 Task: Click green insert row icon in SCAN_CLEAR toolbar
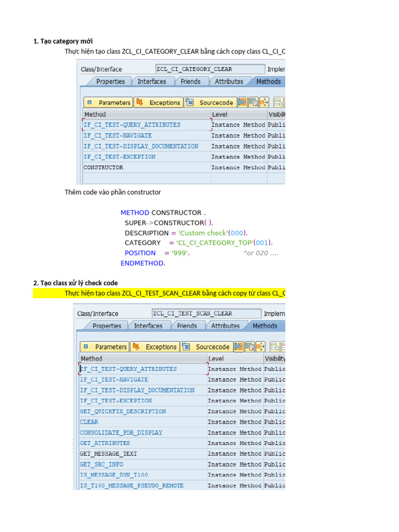pos(275,347)
